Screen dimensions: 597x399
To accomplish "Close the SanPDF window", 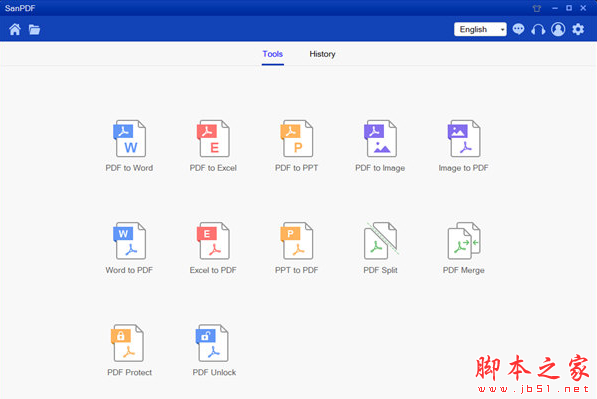I will [583, 8].
